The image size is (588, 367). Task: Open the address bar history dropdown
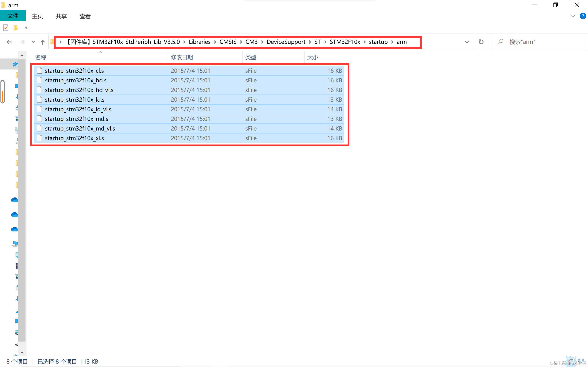point(467,42)
